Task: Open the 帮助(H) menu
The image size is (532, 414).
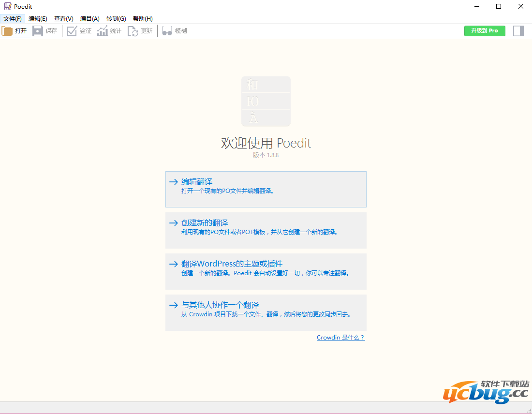Action: click(143, 19)
